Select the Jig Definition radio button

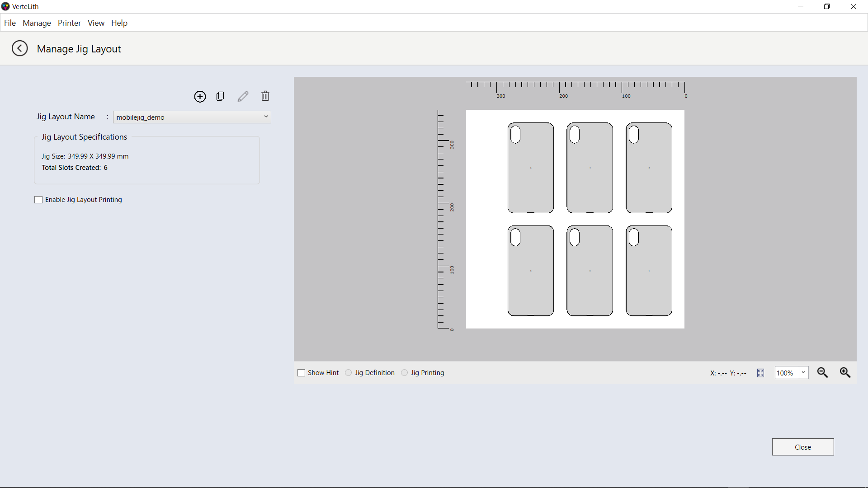tap(348, 373)
